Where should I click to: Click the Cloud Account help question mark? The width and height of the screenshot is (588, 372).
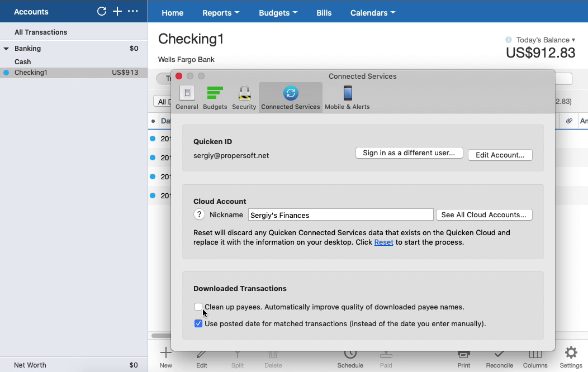pyautogui.click(x=199, y=214)
